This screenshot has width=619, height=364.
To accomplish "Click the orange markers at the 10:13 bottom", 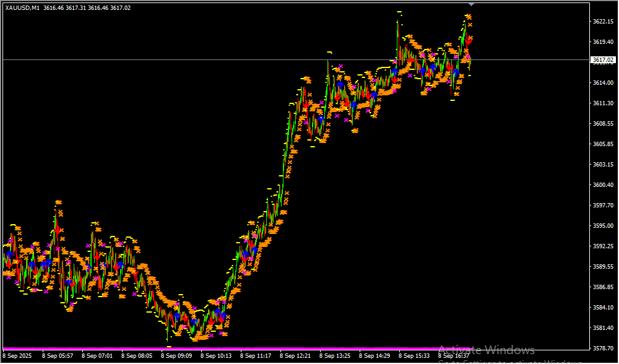I will pos(223,334).
